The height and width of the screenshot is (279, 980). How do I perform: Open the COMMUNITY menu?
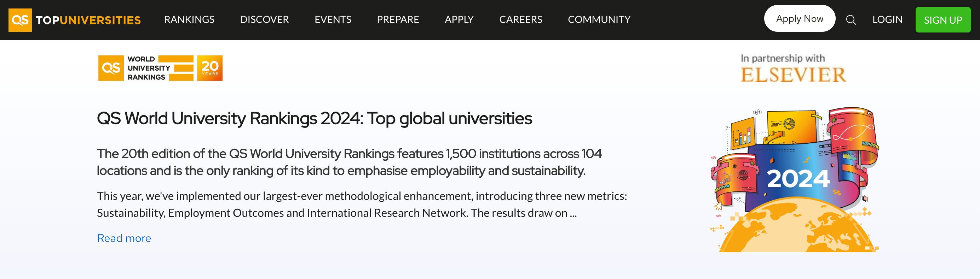[x=599, y=19]
